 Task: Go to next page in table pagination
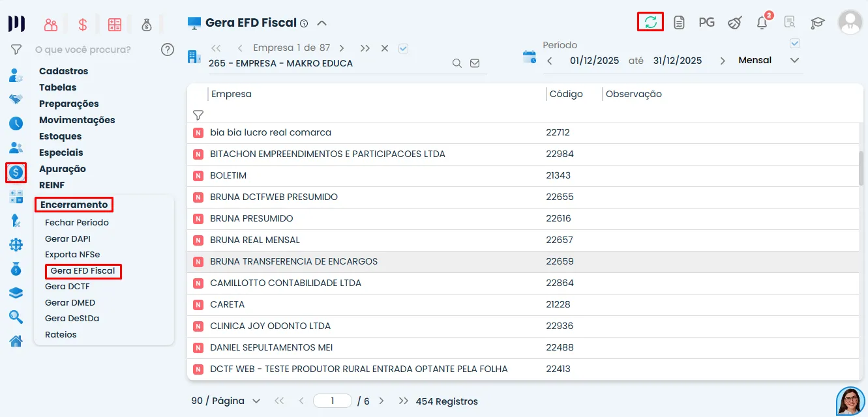[x=382, y=401]
